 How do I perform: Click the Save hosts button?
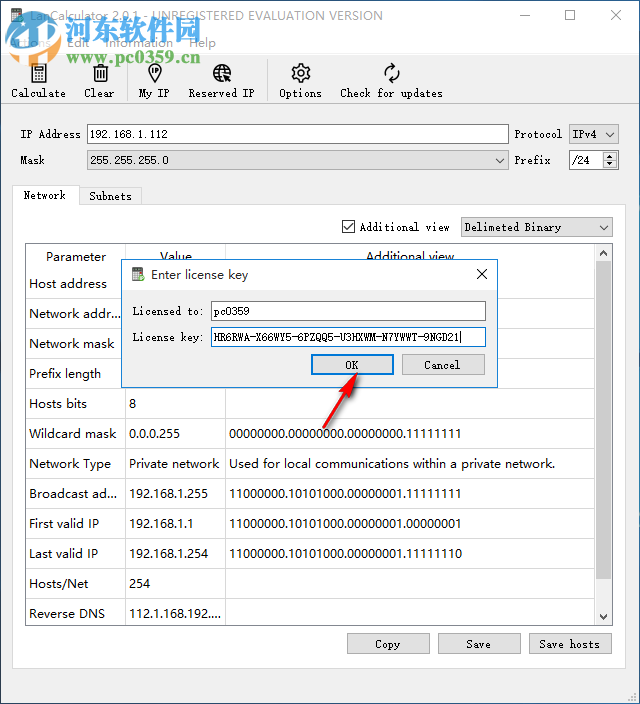570,644
